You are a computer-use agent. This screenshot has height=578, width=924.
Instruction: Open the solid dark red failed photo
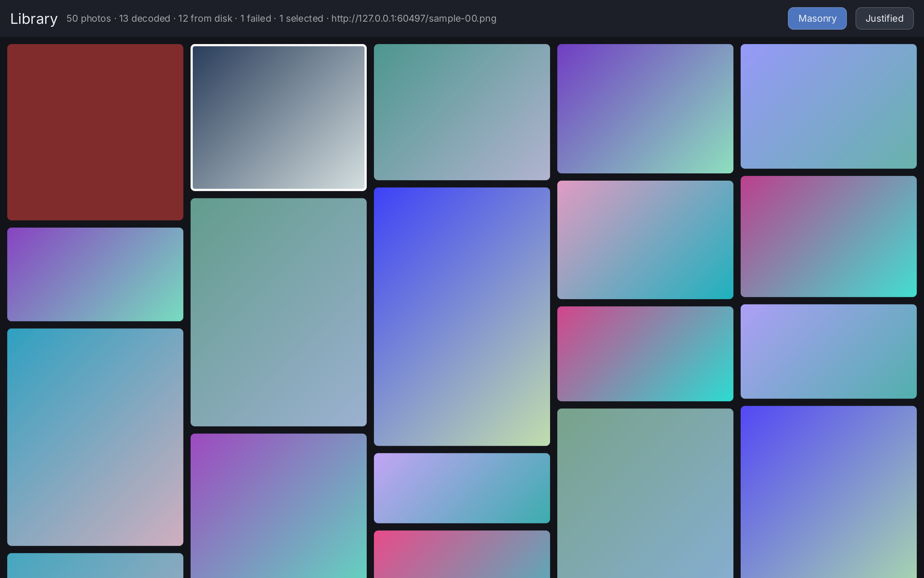pos(95,132)
